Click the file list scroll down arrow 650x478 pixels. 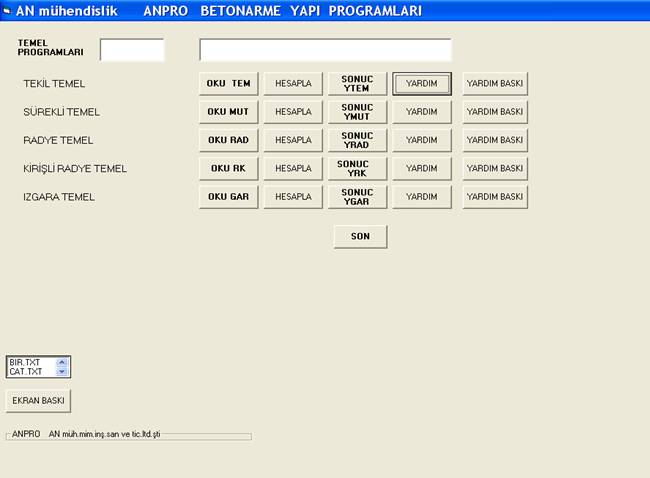62,371
